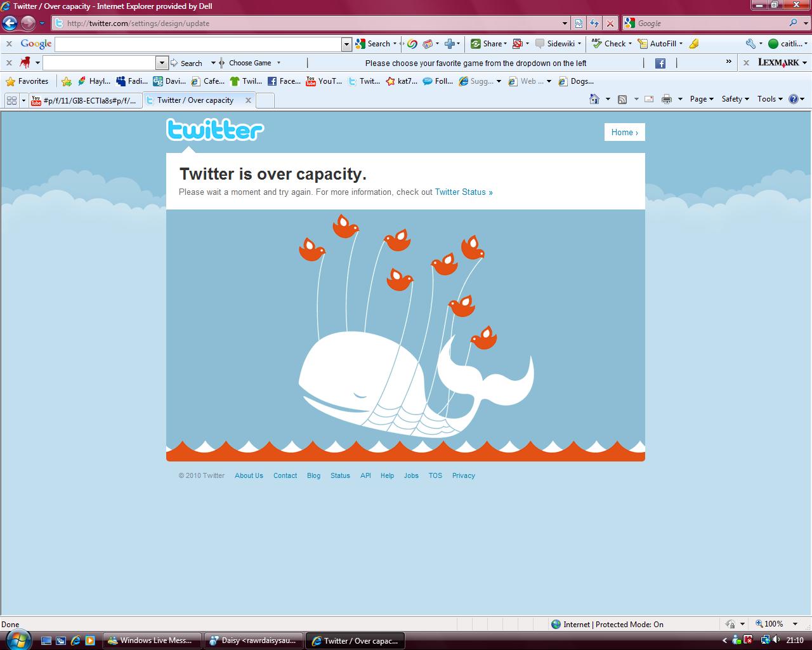Open a new blank tab
Image resolution: width=812 pixels, height=650 pixels.
click(265, 100)
